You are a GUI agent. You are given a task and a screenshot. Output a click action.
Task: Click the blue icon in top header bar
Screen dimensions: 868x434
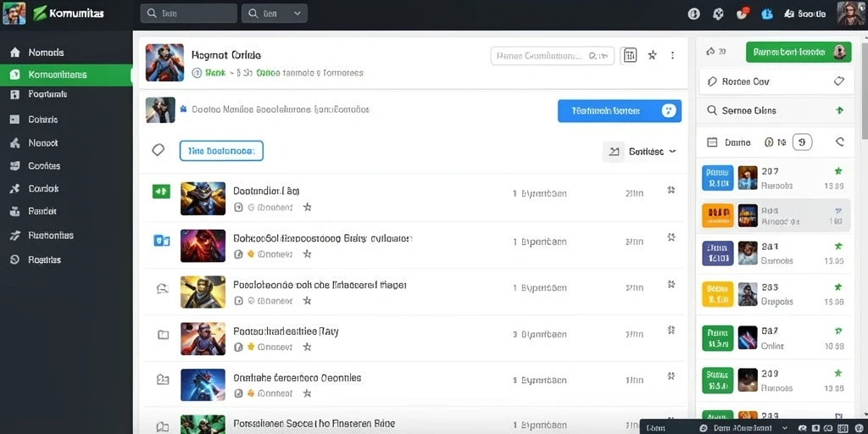766,14
